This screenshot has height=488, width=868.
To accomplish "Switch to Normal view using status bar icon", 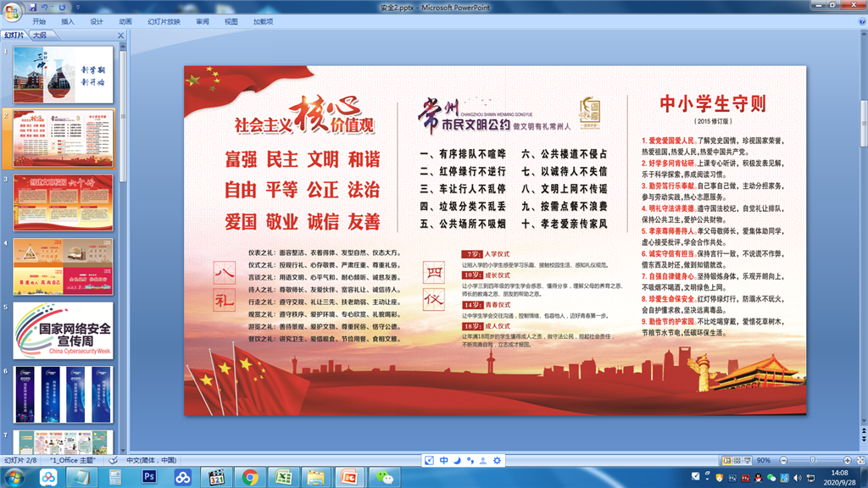I will click(726, 460).
